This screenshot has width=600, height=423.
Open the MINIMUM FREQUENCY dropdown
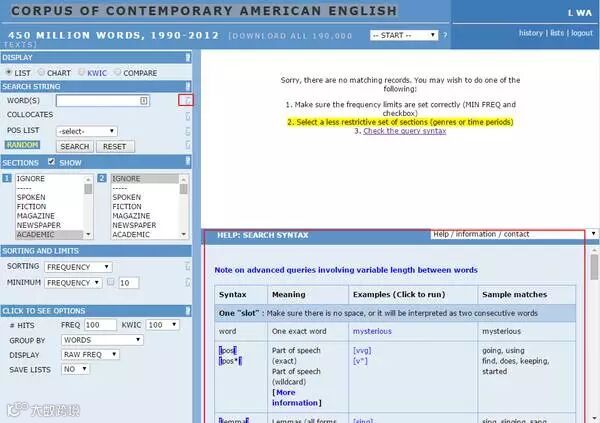click(73, 283)
